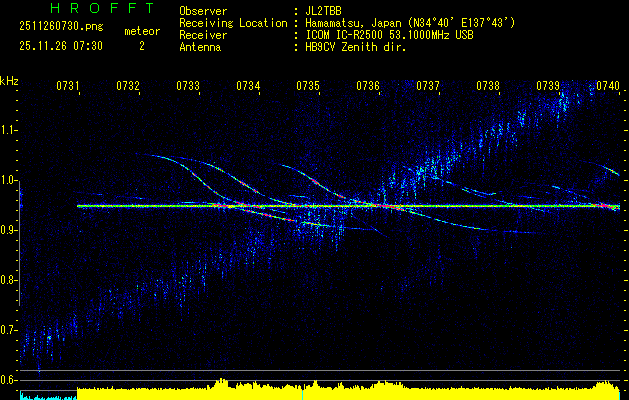Screen dimensions: 629x400
Task: Jump to the 0731 time marker
Action: [x=68, y=87]
